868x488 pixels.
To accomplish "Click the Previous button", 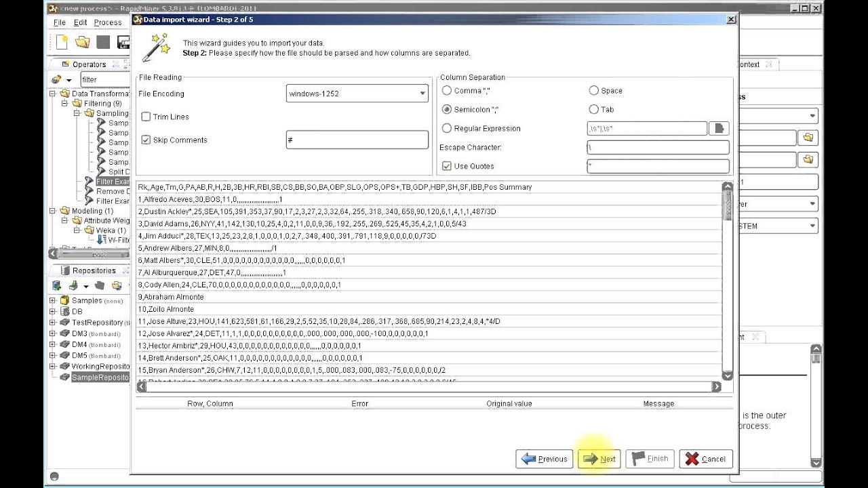I will coord(545,459).
